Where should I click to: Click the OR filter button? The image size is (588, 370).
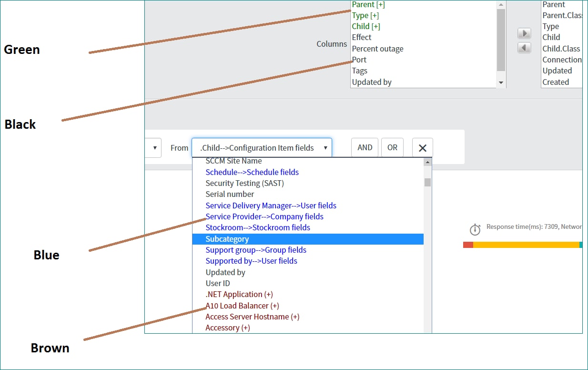pos(392,147)
